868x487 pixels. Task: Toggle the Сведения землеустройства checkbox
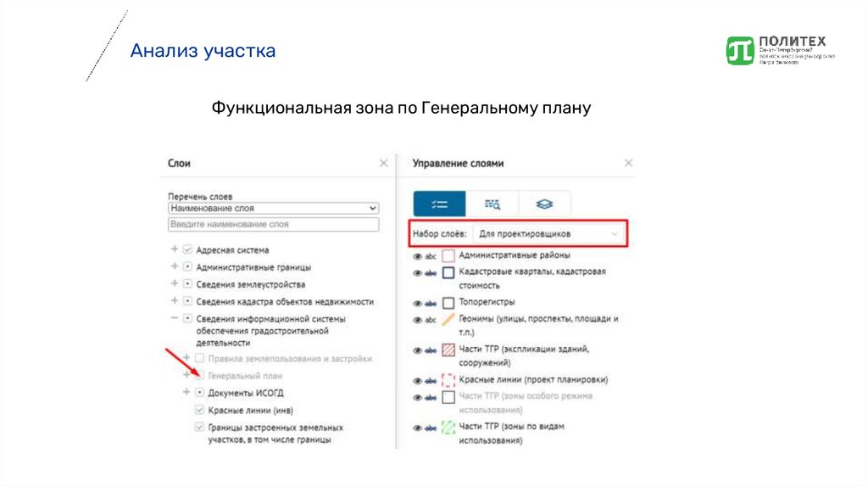point(187,284)
